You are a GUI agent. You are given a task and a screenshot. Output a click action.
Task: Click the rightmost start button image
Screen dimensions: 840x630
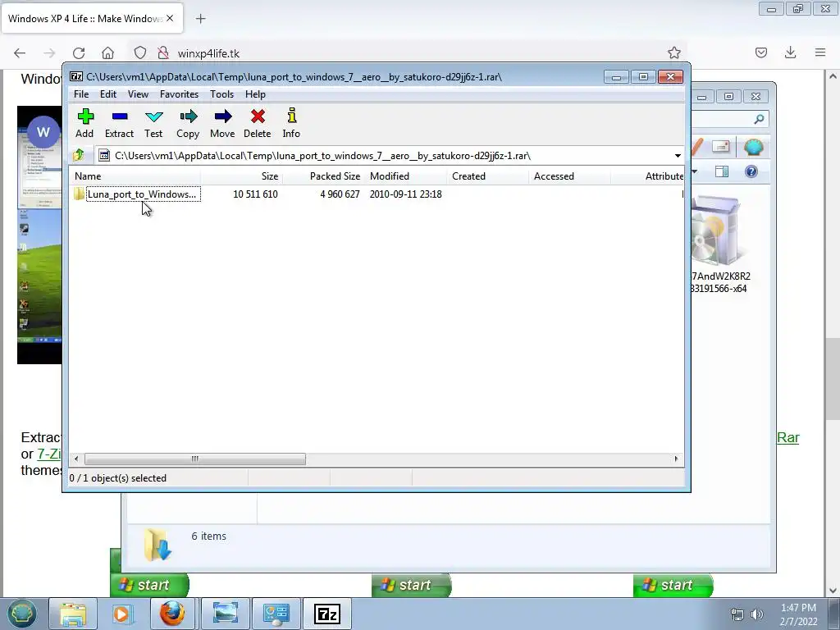pyautogui.click(x=673, y=585)
